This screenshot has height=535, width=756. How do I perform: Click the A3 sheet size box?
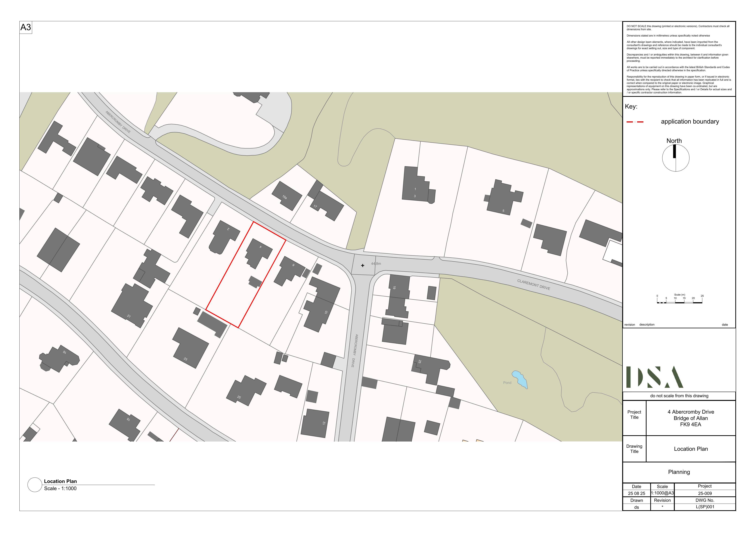point(26,27)
